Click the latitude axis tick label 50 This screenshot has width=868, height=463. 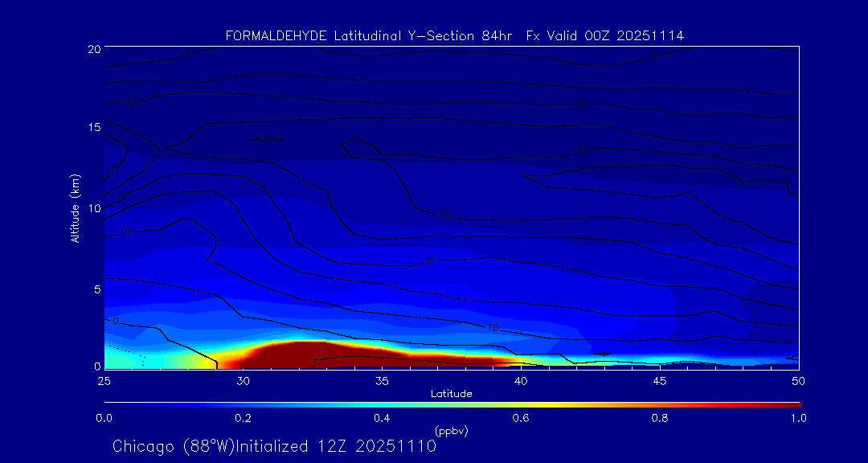click(x=800, y=381)
